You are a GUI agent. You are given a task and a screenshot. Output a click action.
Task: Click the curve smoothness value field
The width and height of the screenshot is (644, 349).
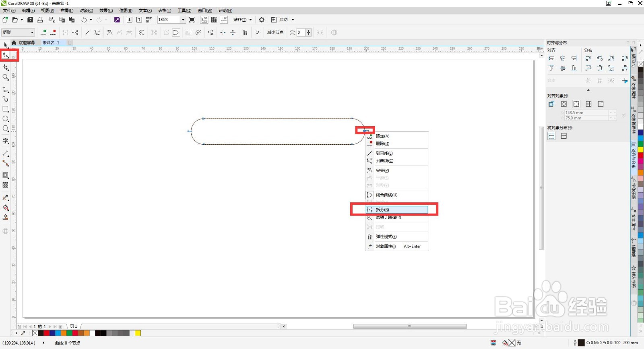301,33
